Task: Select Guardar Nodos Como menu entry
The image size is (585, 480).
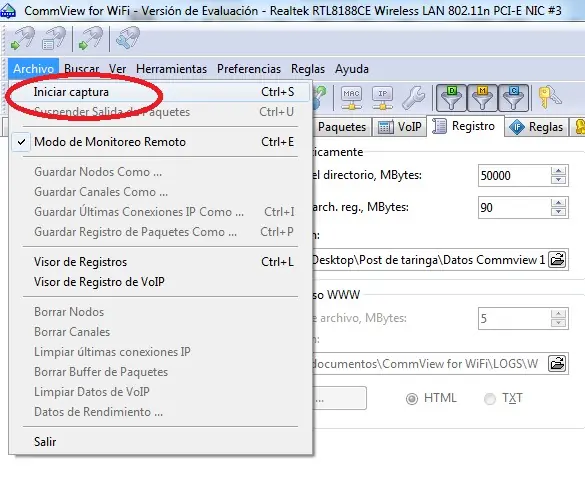Action: (x=160, y=172)
